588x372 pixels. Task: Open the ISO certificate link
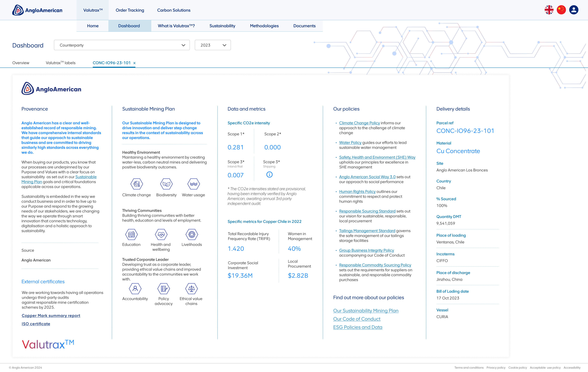[x=36, y=324]
